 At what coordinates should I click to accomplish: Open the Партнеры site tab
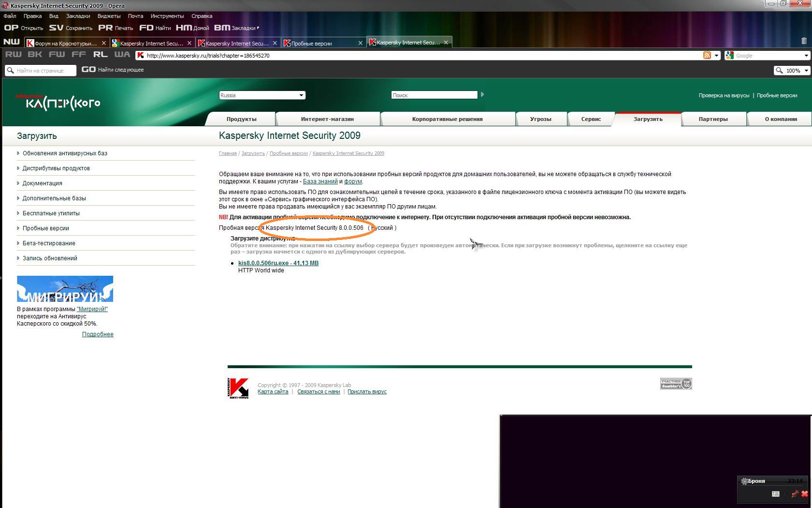point(713,119)
